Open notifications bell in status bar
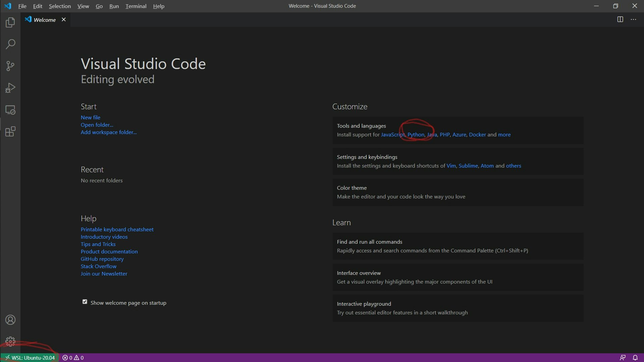Image resolution: width=644 pixels, height=362 pixels. (635, 358)
